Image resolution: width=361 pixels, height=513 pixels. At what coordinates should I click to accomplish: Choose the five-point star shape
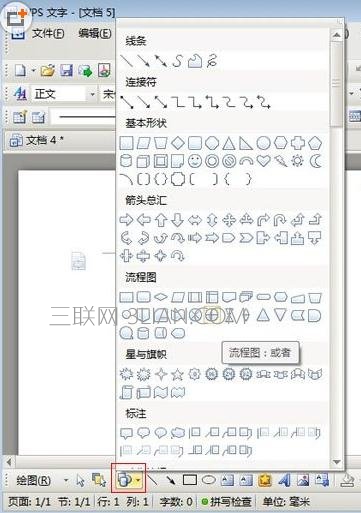178,375
